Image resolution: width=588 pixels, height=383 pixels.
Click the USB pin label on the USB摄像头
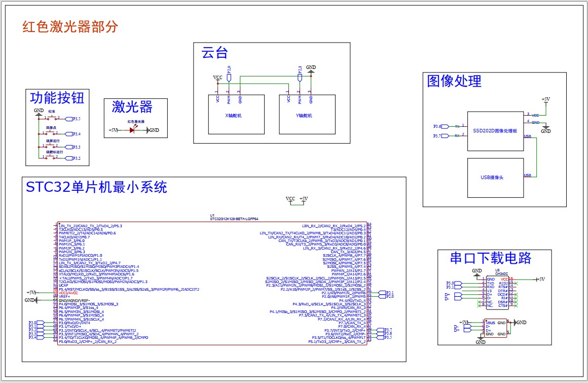coord(528,175)
